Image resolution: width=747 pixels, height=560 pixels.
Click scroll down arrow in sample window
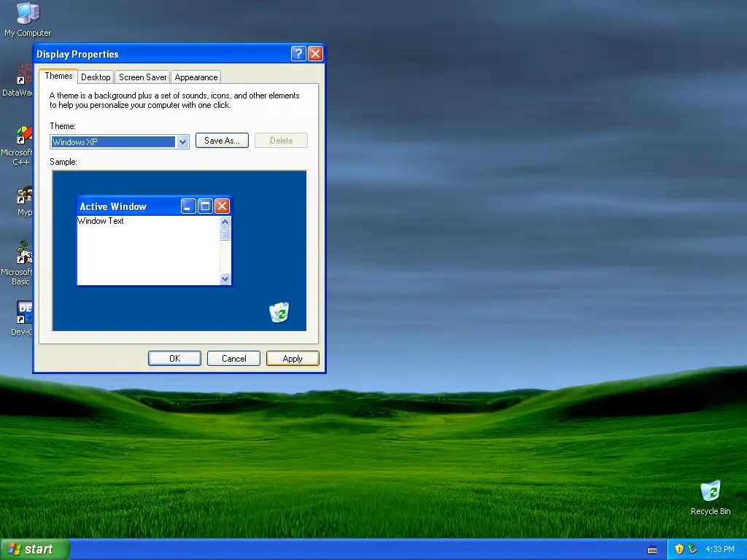point(225,279)
